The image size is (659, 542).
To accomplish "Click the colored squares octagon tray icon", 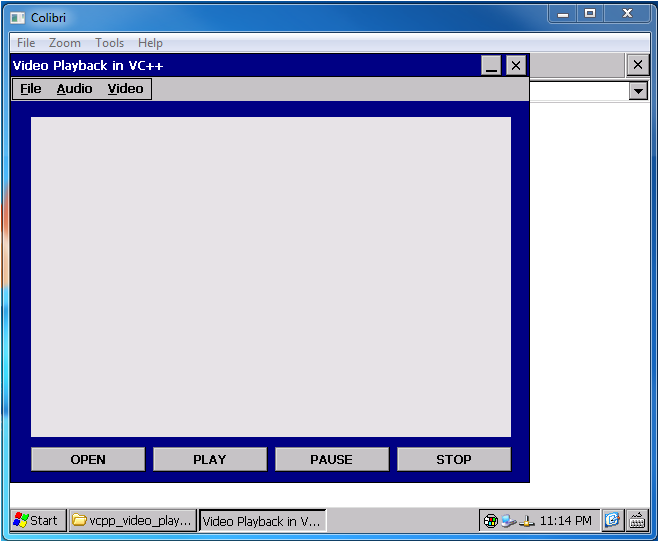I will (x=490, y=521).
